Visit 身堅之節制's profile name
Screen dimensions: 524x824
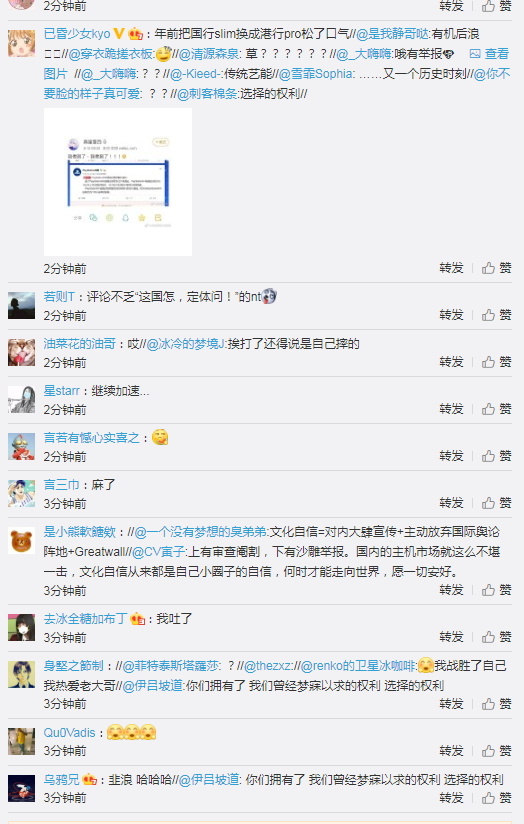tap(74, 666)
